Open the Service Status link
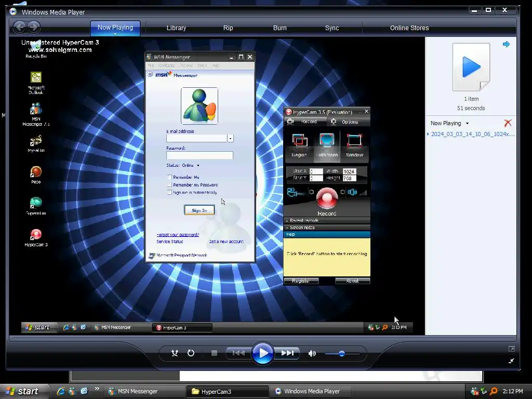Image resolution: width=532 pixels, height=399 pixels. (x=170, y=242)
